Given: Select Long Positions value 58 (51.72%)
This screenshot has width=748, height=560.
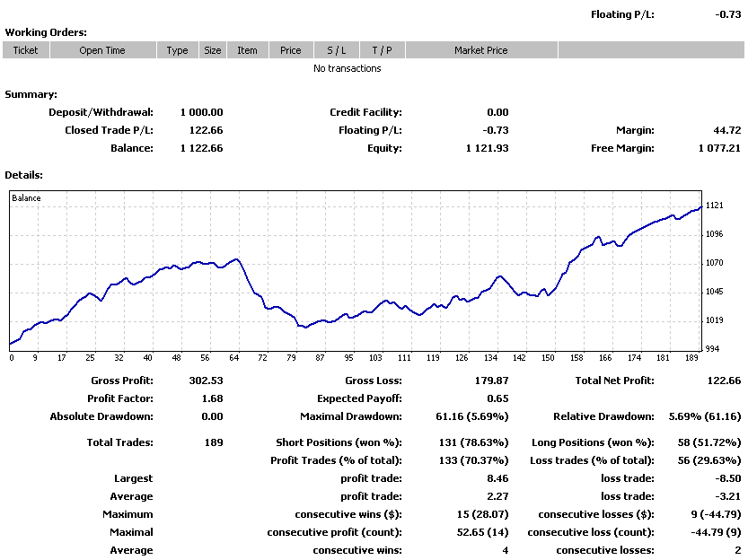Looking at the screenshot, I should tap(709, 442).
